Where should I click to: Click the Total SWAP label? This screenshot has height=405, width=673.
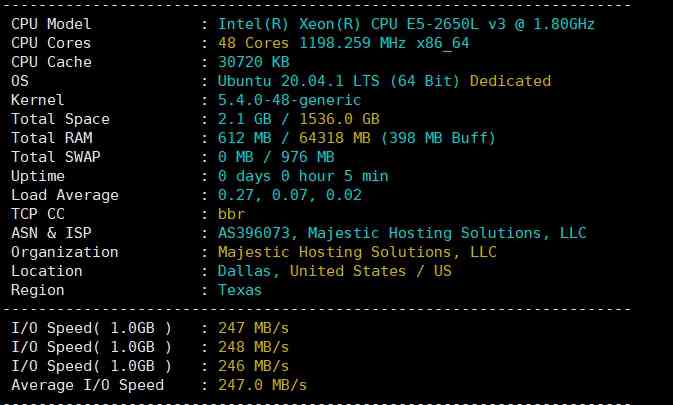pos(55,157)
